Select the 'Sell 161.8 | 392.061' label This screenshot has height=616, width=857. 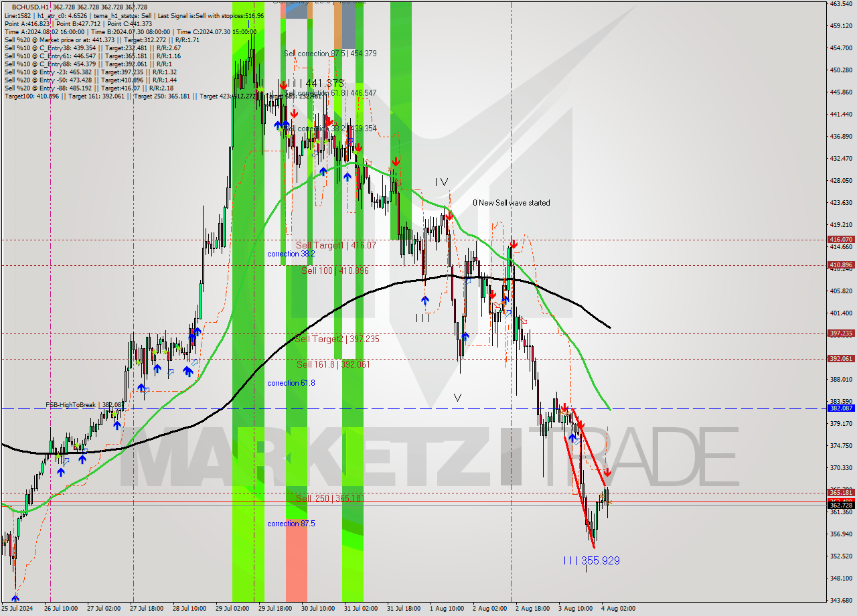pos(333,364)
